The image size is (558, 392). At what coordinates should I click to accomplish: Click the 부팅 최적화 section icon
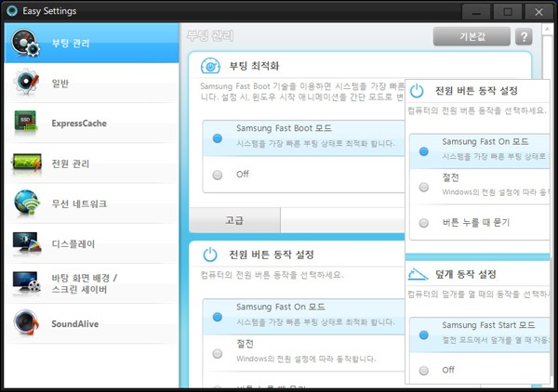[x=210, y=66]
